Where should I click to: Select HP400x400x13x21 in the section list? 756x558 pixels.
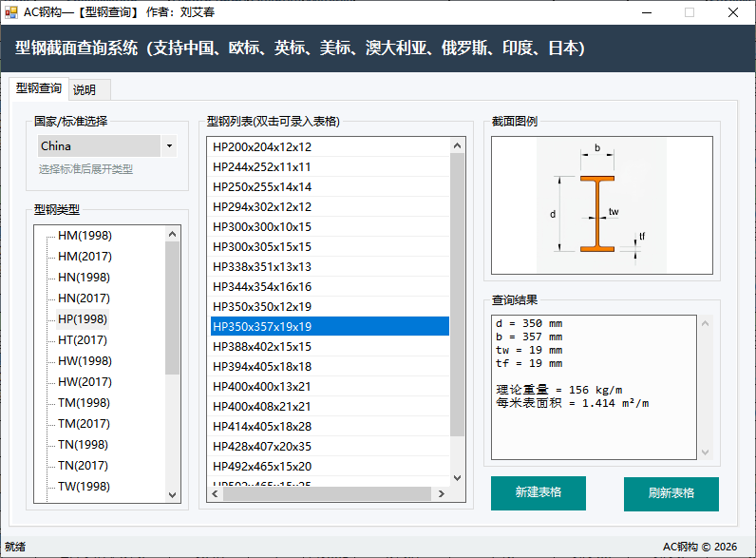[330, 387]
